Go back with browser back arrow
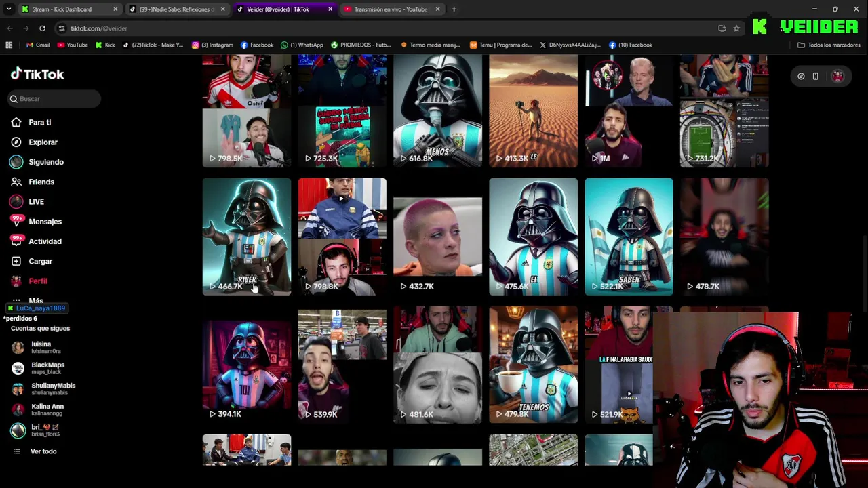This screenshot has width=868, height=488. pyautogui.click(x=9, y=28)
